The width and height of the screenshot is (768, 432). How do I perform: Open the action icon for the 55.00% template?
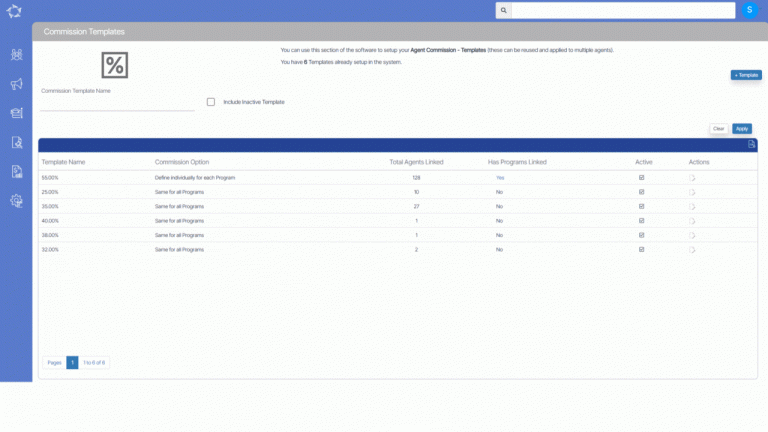692,178
